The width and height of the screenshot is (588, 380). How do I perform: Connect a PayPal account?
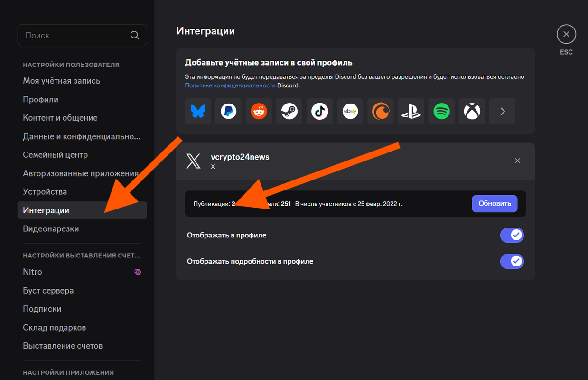point(228,112)
